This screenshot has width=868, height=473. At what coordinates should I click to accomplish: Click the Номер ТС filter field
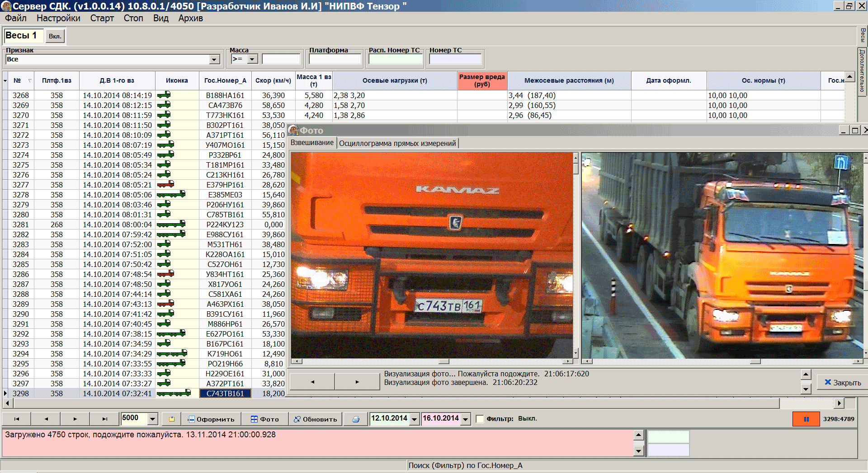455,59
